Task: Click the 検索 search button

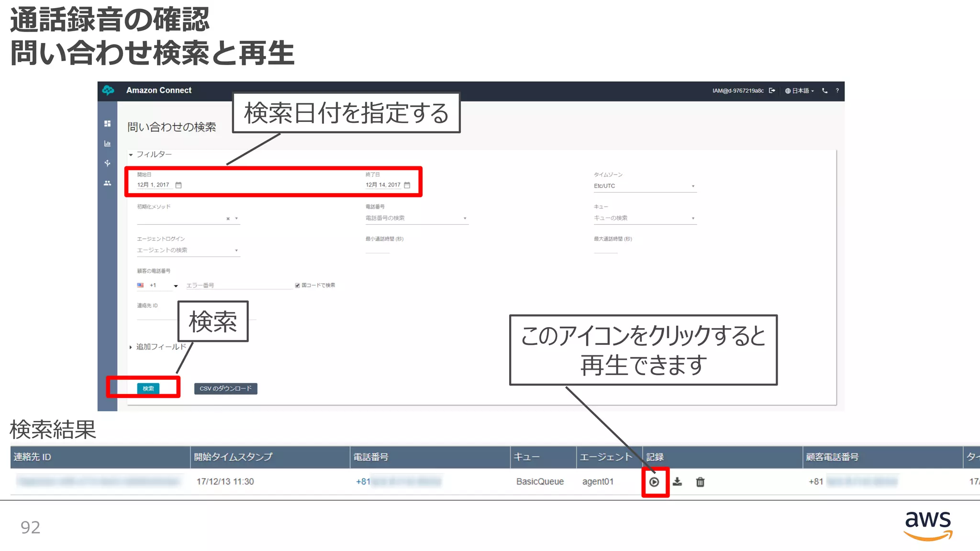Action: [x=148, y=388]
